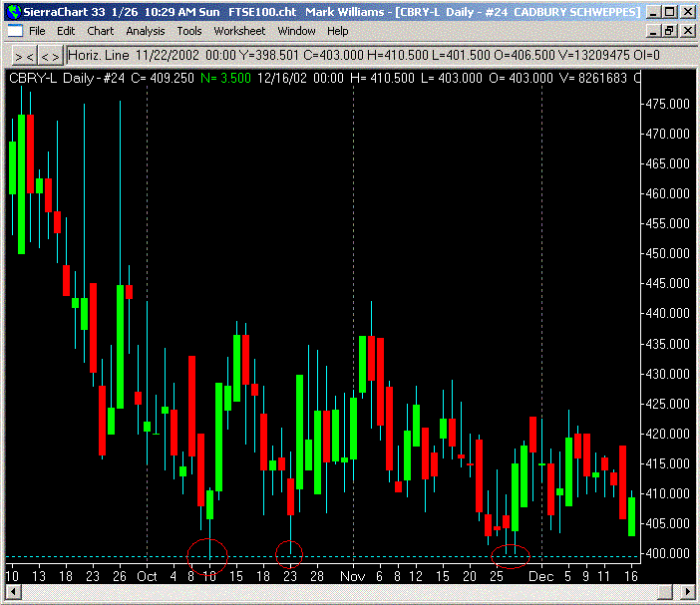Screen dimensions: 700x605
Task: Open the File menu
Action: (x=37, y=31)
